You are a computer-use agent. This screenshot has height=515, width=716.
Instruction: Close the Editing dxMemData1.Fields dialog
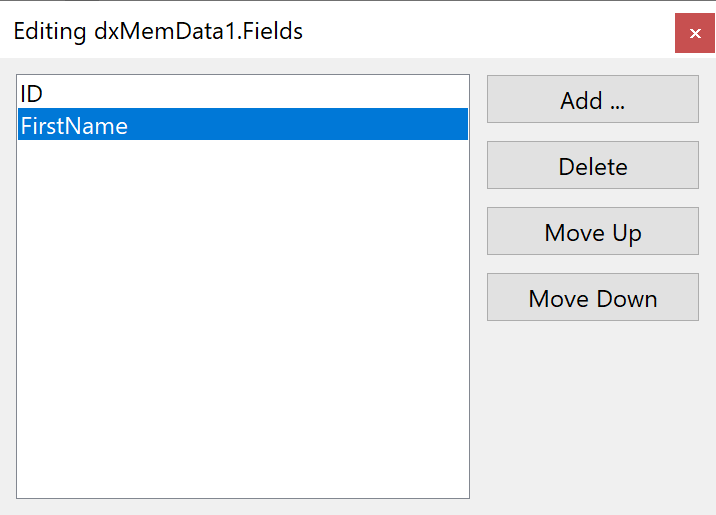coord(694,33)
